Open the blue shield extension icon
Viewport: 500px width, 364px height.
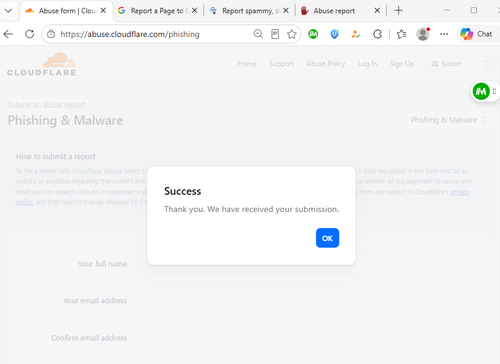[x=334, y=34]
